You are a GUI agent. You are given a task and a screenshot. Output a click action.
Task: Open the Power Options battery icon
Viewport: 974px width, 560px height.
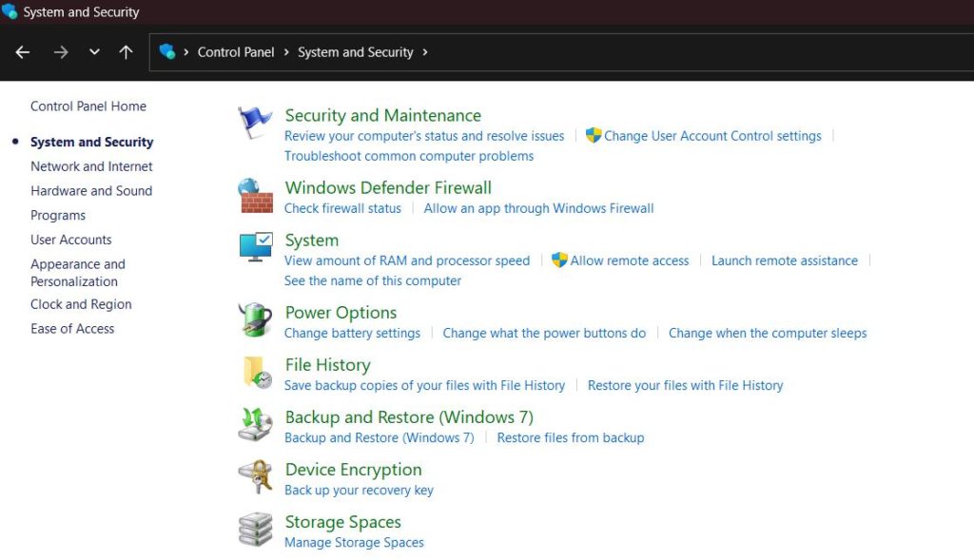(255, 319)
